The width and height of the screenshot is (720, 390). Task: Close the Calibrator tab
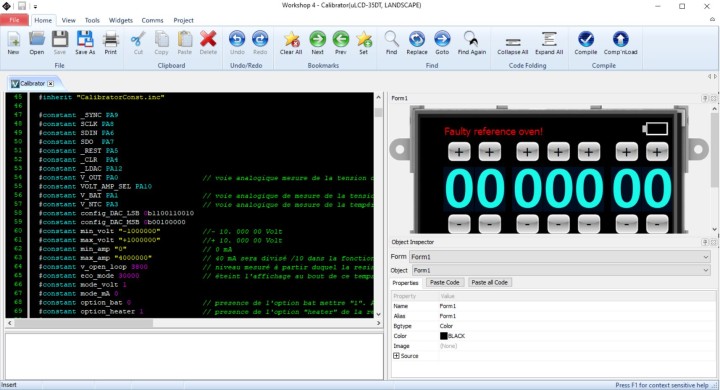[51, 84]
